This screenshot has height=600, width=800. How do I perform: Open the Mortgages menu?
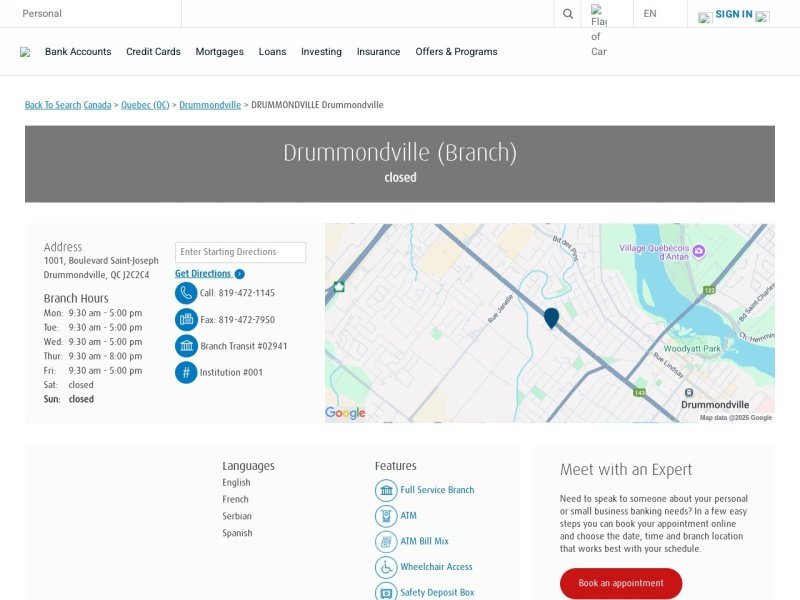click(x=219, y=52)
